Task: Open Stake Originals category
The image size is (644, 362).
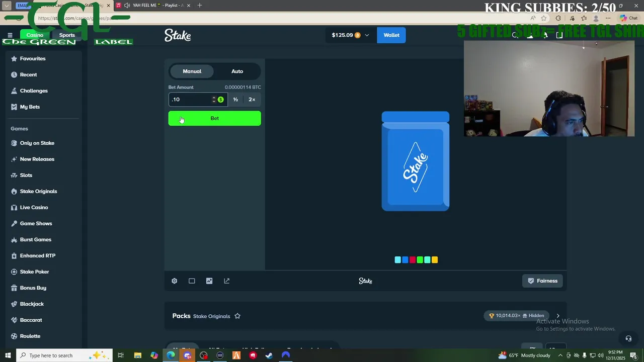Action: (x=38, y=191)
